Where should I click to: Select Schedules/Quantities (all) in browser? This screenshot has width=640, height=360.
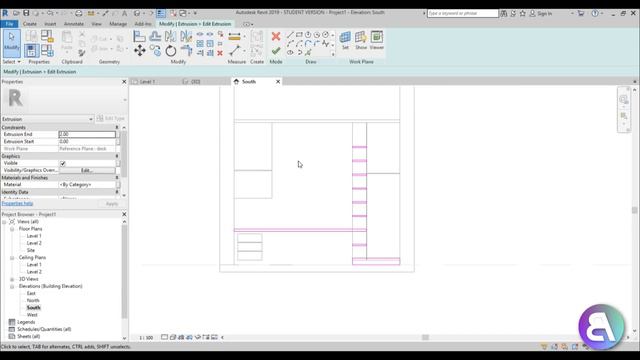[44, 329]
